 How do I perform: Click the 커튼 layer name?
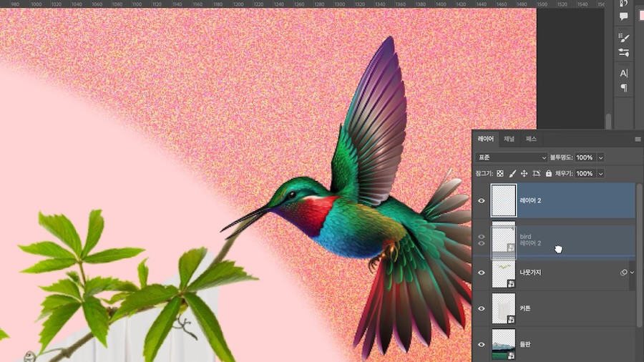525,308
